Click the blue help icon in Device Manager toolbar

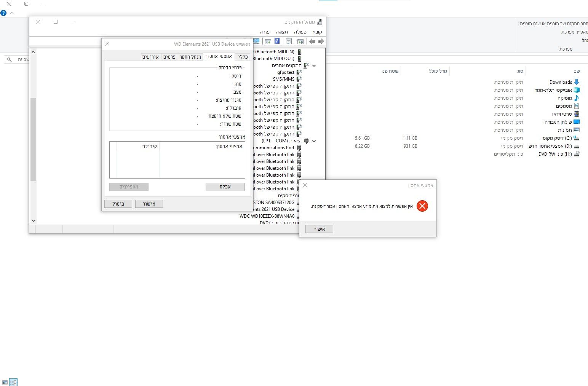point(277,41)
